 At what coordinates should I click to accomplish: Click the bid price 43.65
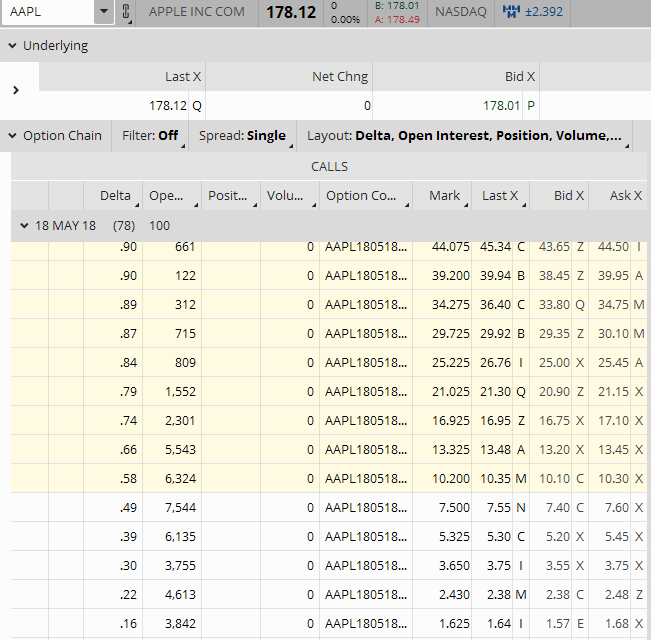554,247
